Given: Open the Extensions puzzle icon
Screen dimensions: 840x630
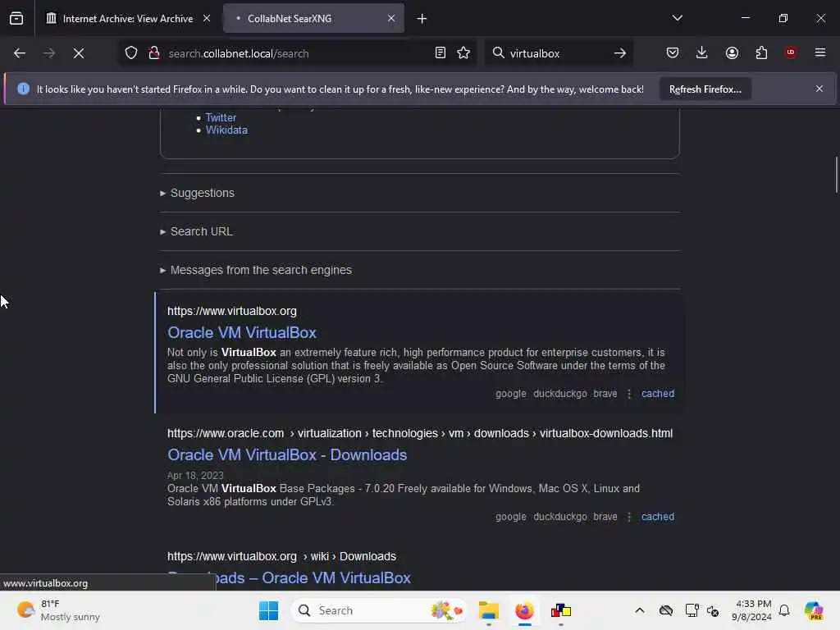Looking at the screenshot, I should (x=761, y=52).
